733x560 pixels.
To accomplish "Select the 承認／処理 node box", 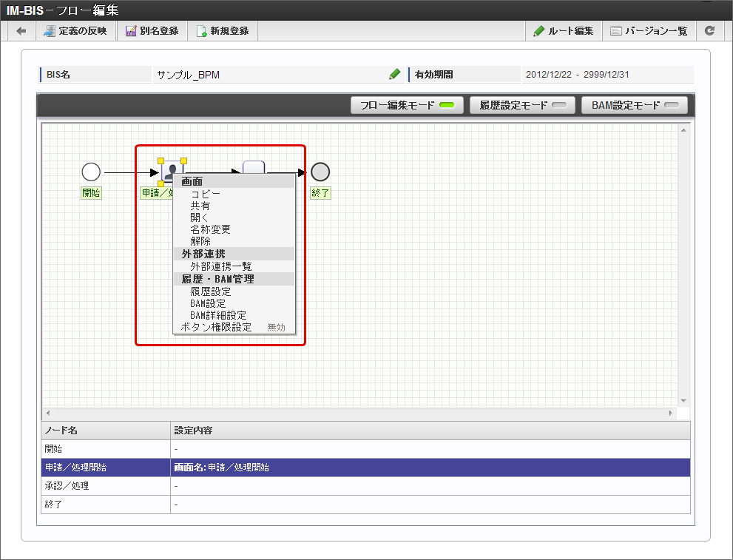I will [254, 167].
